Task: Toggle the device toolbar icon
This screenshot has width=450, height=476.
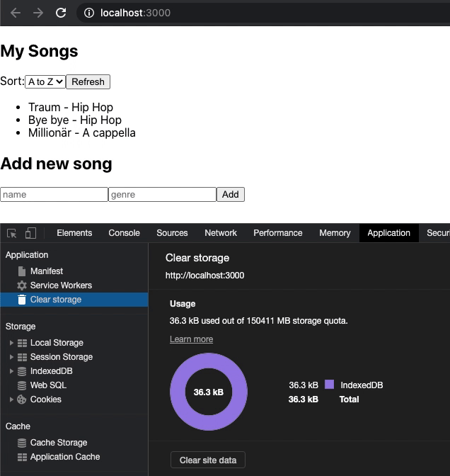Action: (x=30, y=233)
